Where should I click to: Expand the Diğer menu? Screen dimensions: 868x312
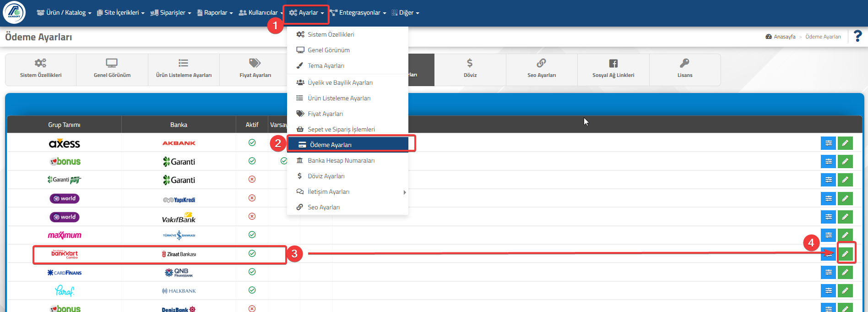coord(406,13)
